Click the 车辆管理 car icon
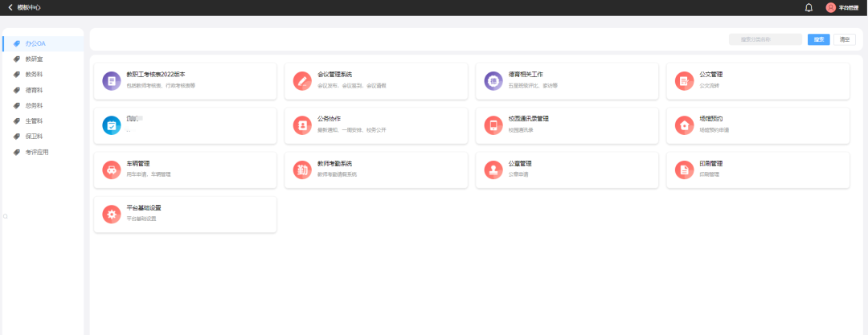868x335 pixels. (111, 170)
